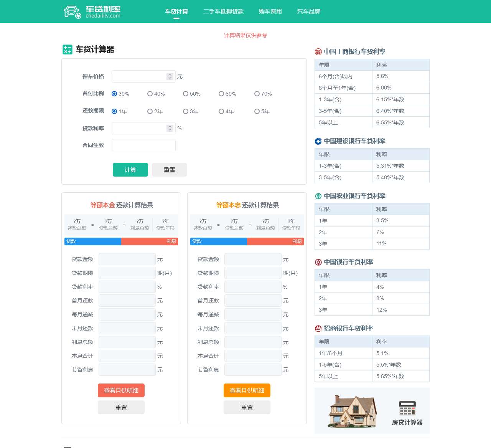Choose 3年 repayment term

[186, 111]
